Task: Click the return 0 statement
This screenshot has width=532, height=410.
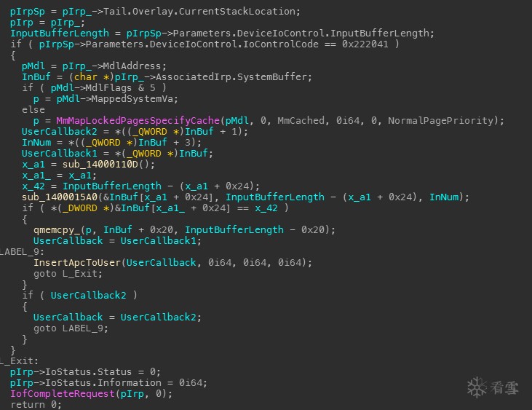Action: tap(36, 405)
